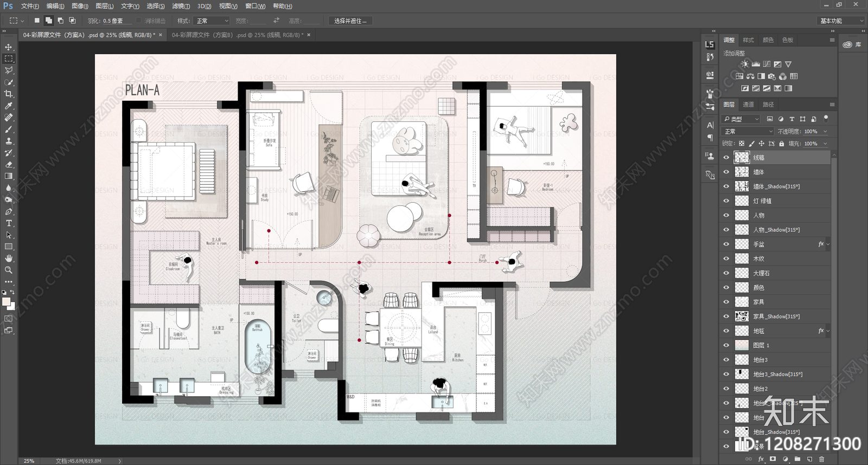
Task: Open the 类型 layer filter dropdown
Action: [x=741, y=119]
